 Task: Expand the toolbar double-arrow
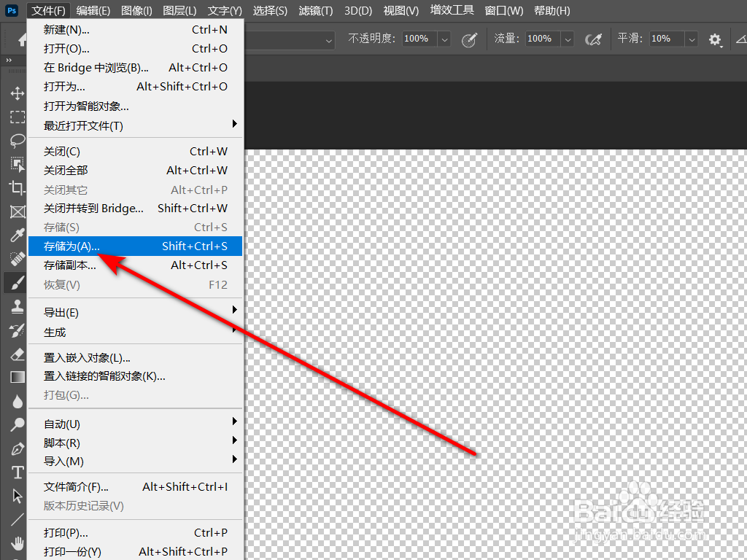[9, 60]
